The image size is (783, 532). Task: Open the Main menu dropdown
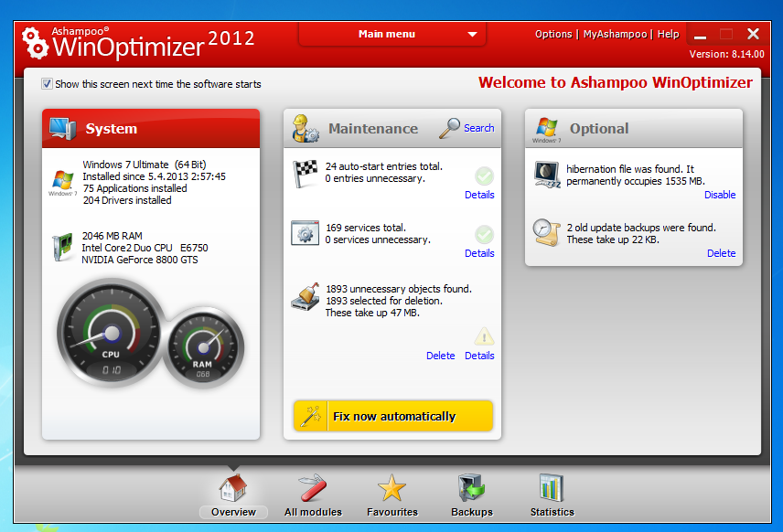pos(392,34)
